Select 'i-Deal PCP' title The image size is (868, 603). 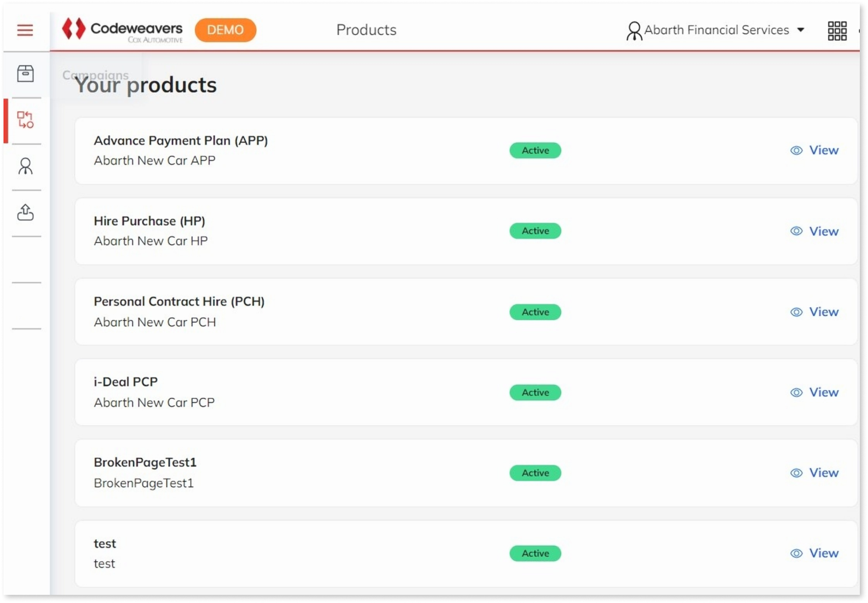(125, 382)
